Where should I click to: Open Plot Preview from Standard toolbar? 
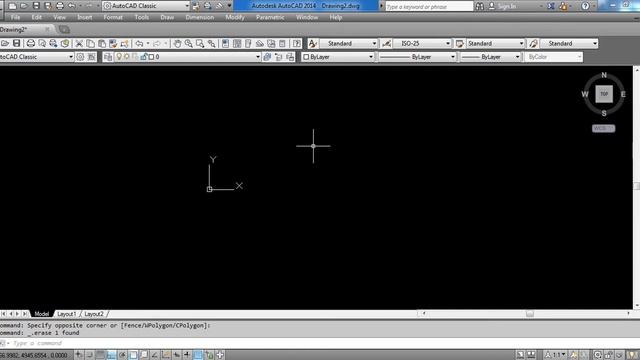[x=42, y=43]
